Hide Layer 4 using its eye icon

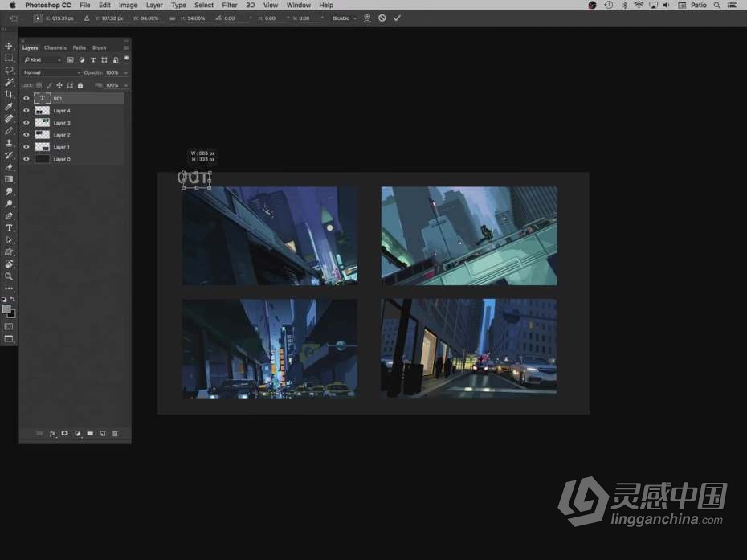tap(26, 111)
